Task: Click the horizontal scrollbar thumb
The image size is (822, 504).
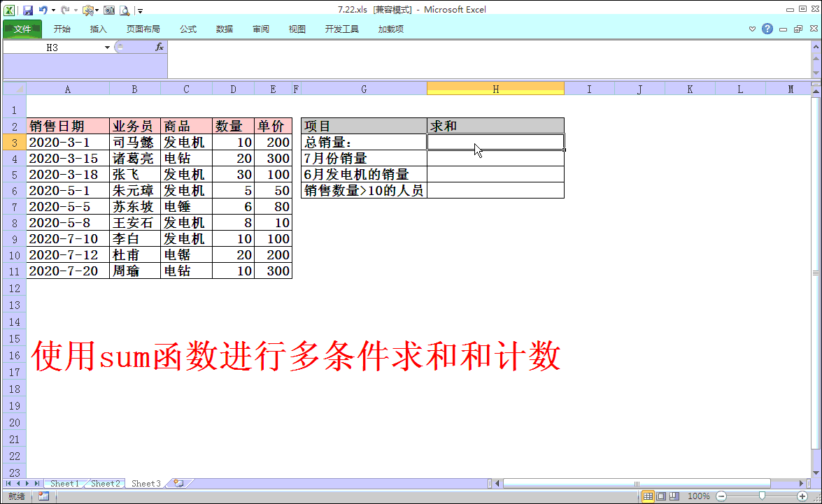Action: click(x=637, y=484)
